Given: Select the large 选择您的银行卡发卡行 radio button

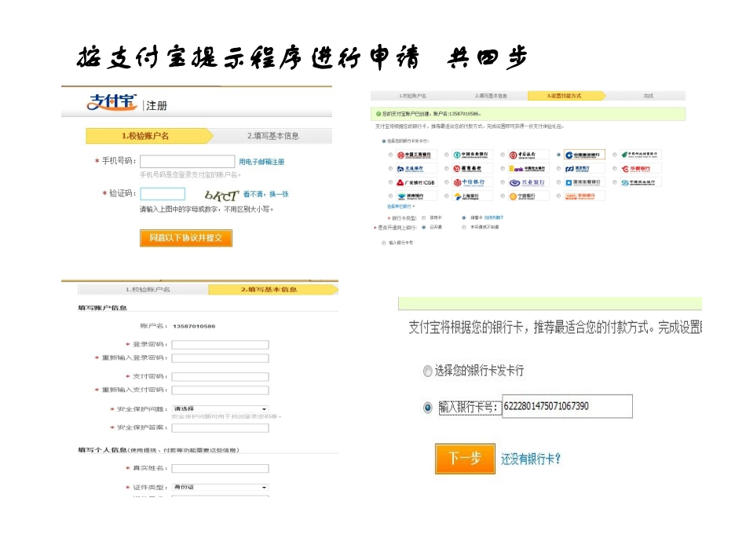Looking at the screenshot, I should click(428, 372).
